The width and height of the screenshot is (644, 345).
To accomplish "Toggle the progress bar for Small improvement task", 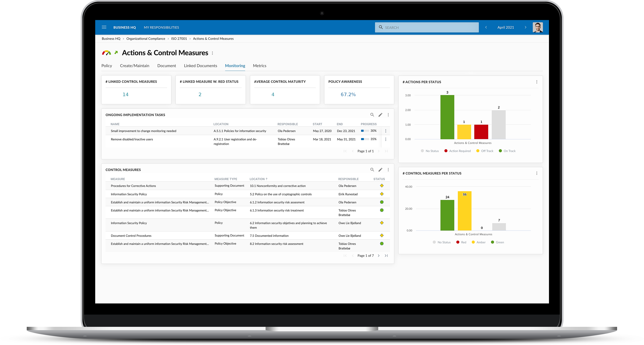I will click(x=365, y=131).
